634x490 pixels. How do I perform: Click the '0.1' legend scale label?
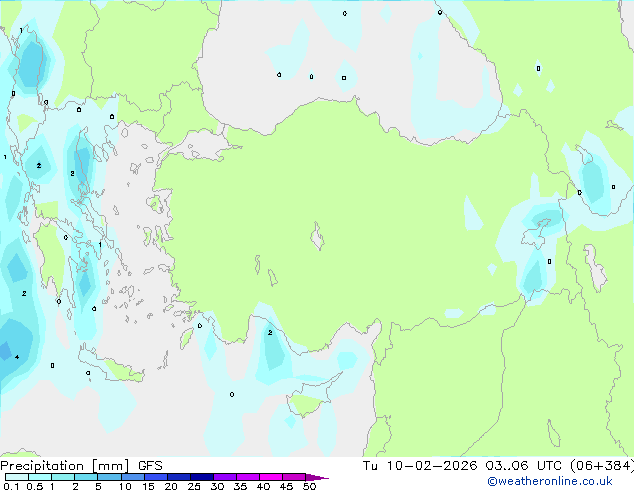(x=11, y=486)
